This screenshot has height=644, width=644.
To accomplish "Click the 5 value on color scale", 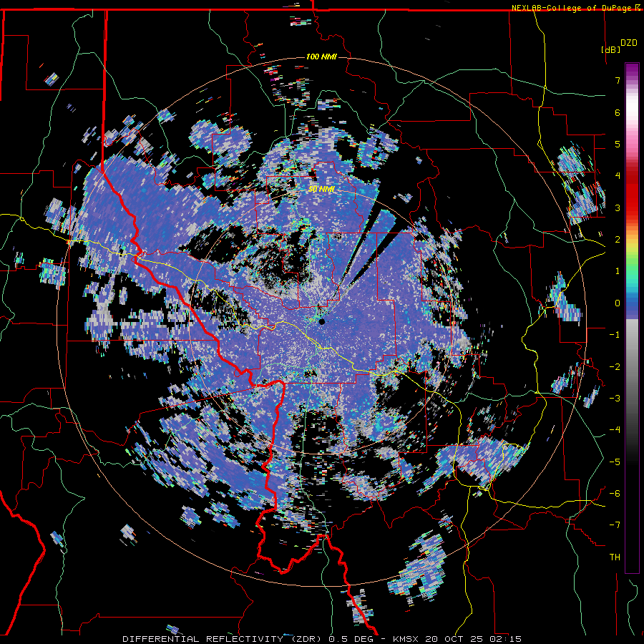I will coord(618,144).
